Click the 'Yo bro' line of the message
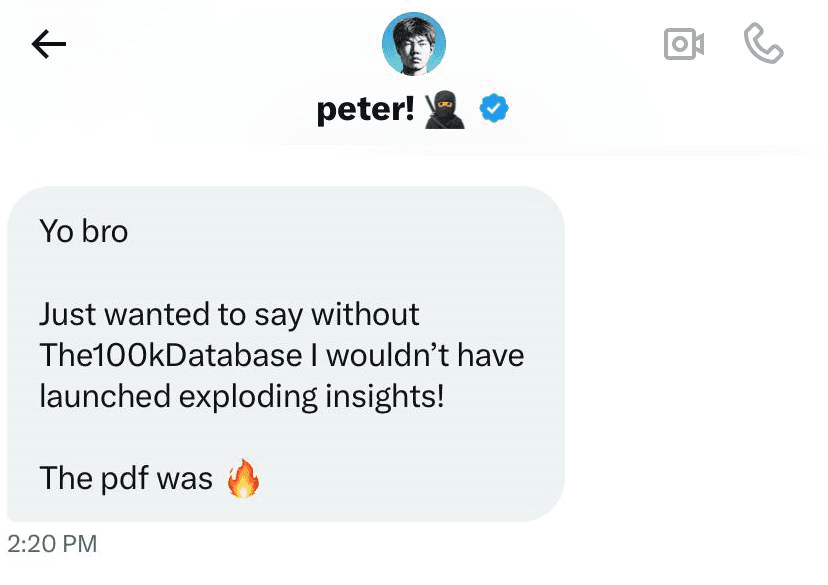828x585 pixels. point(84,232)
